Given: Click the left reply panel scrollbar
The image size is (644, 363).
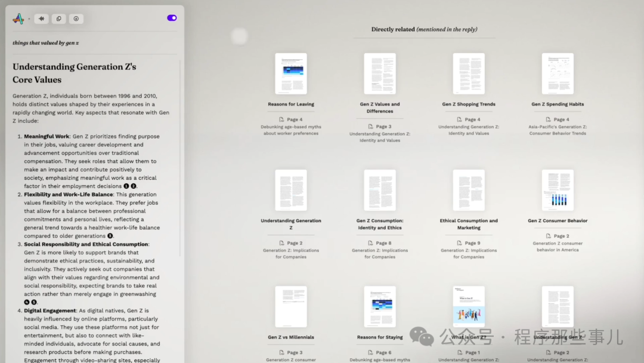Looking at the screenshot, I should [x=179, y=158].
